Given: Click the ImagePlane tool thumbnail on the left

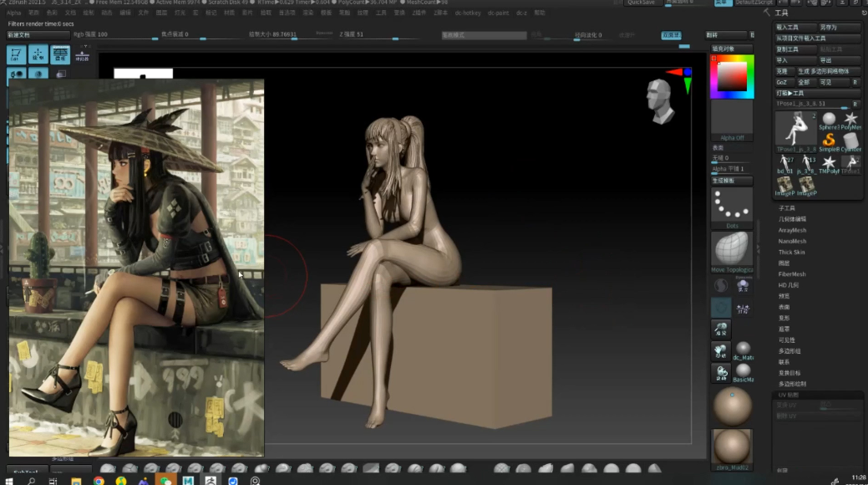Looking at the screenshot, I should (x=785, y=186).
